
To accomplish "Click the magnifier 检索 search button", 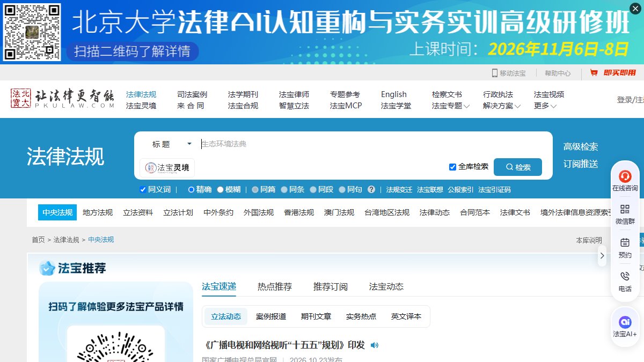I will point(518,167).
